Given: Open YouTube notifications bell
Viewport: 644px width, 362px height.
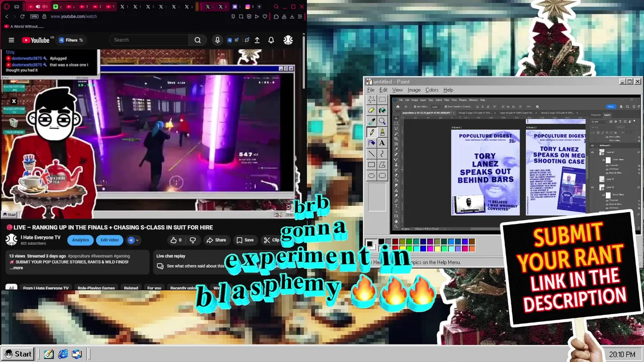Looking at the screenshot, I should pyautogui.click(x=271, y=40).
